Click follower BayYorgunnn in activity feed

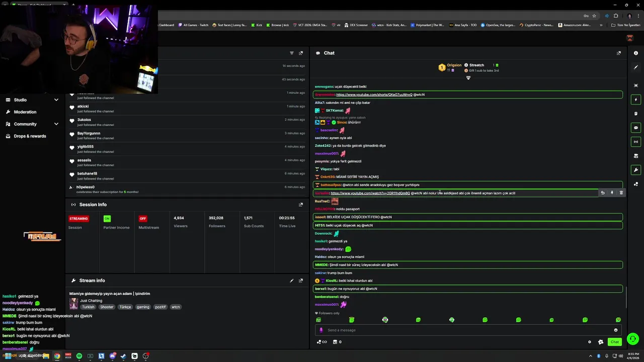pyautogui.click(x=89, y=133)
